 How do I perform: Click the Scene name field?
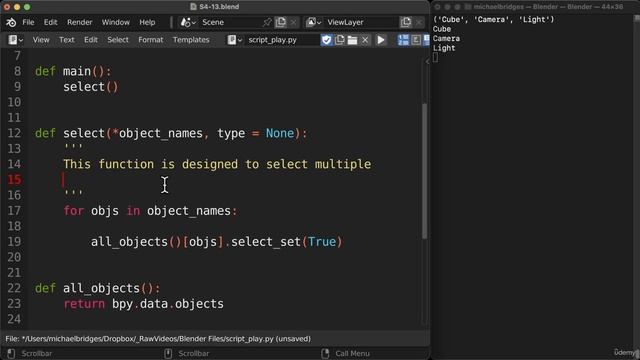(231, 22)
